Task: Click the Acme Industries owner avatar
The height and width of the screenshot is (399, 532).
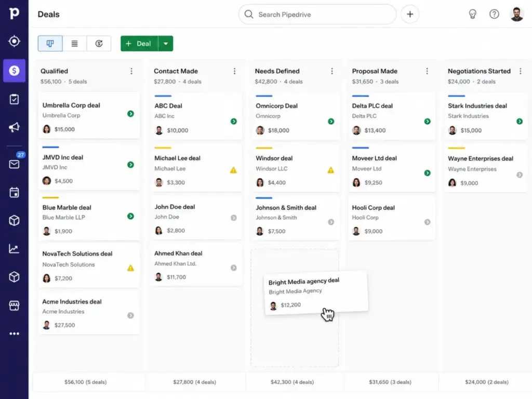Action: (x=46, y=325)
